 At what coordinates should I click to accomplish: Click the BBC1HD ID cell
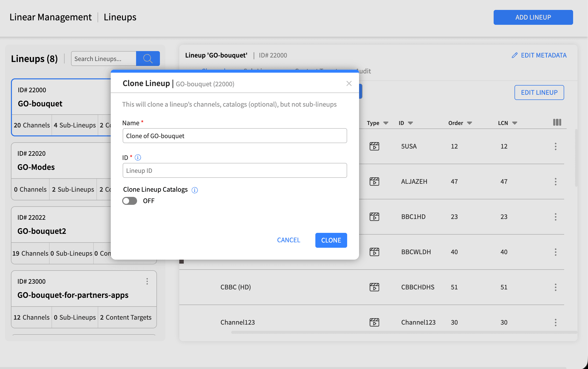click(413, 217)
